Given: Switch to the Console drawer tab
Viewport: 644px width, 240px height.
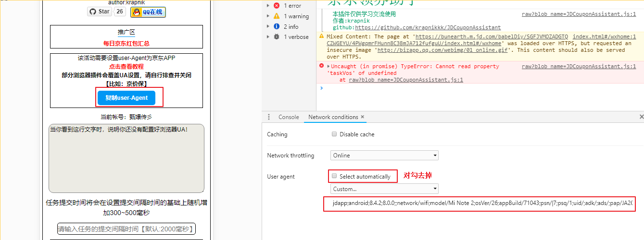Looking at the screenshot, I should click(289, 117).
